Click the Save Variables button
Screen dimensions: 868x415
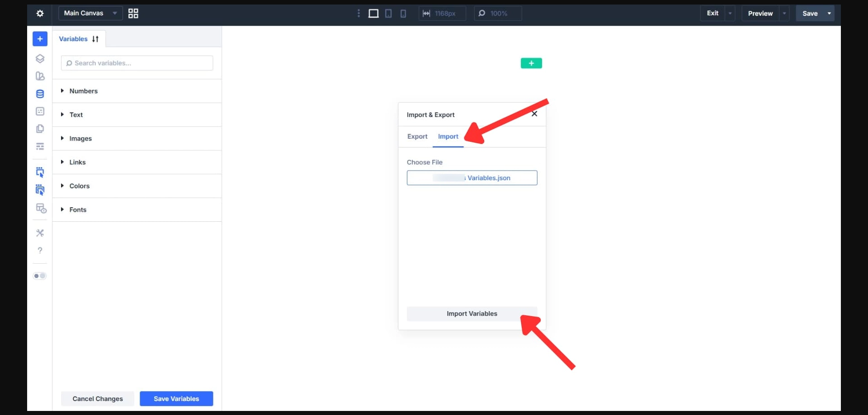tap(176, 398)
